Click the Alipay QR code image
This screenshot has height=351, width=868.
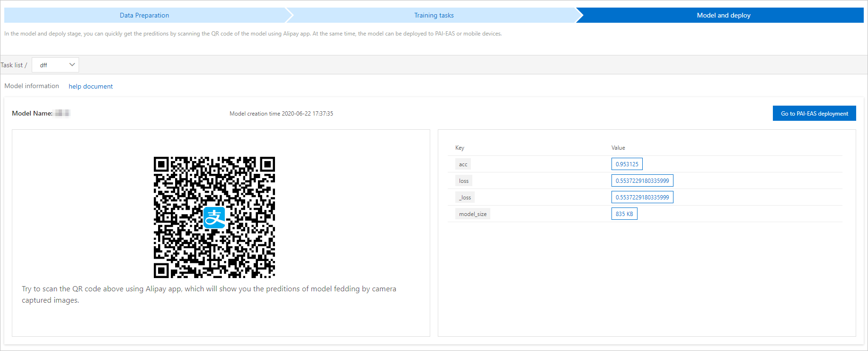tap(214, 217)
